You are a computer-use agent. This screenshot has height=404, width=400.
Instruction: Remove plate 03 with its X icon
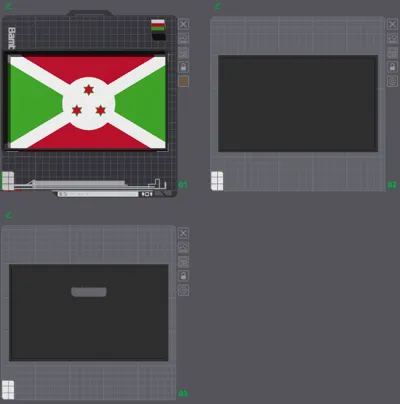tap(183, 233)
